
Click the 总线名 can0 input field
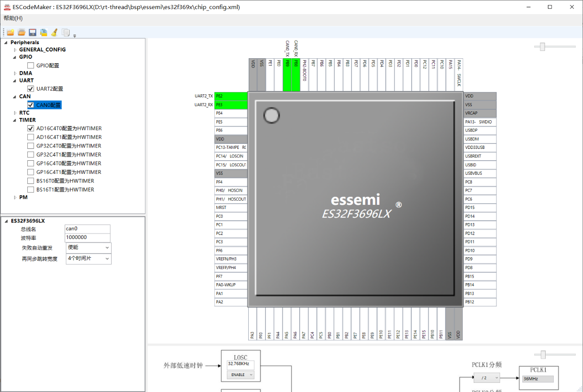coord(87,229)
